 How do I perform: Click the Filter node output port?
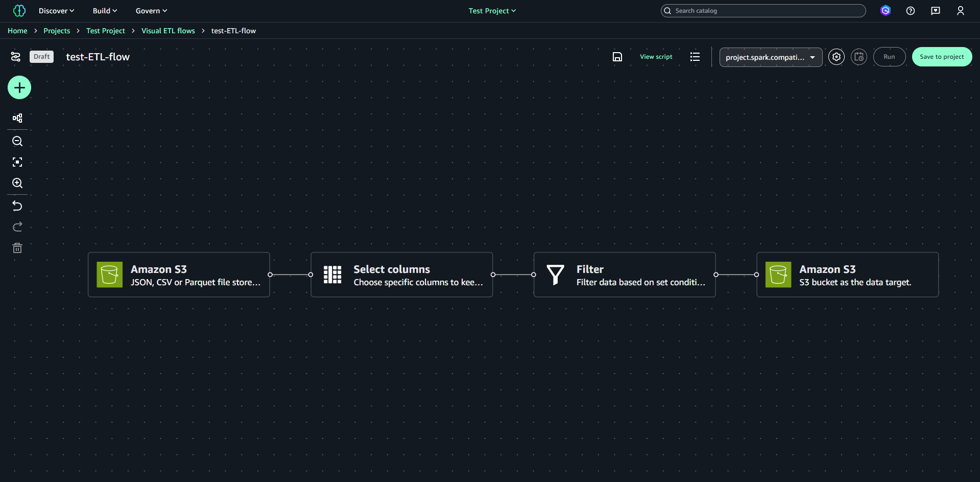[716, 274]
